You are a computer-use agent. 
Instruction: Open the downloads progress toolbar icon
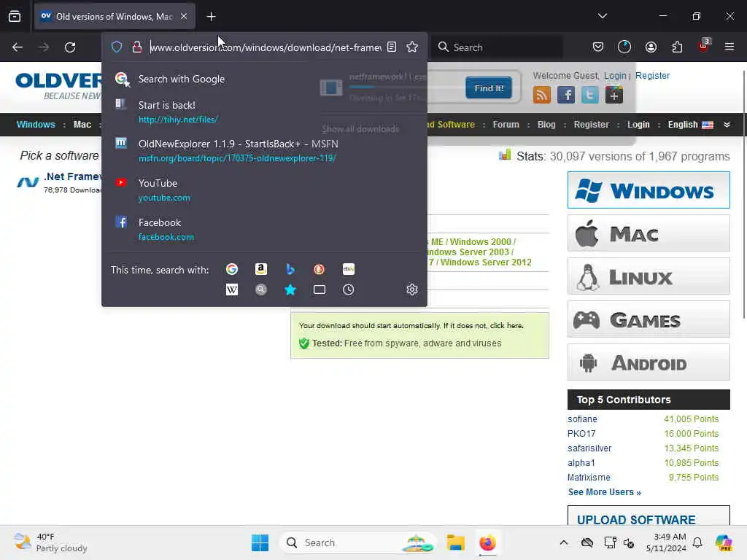(x=624, y=47)
